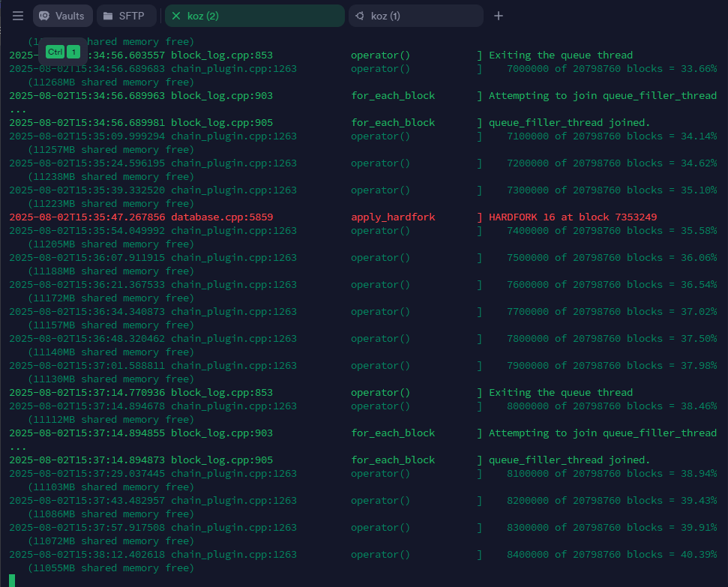
Task: Click block_log.cpp:903 at 15:37:14
Action: pyautogui.click(x=222, y=433)
